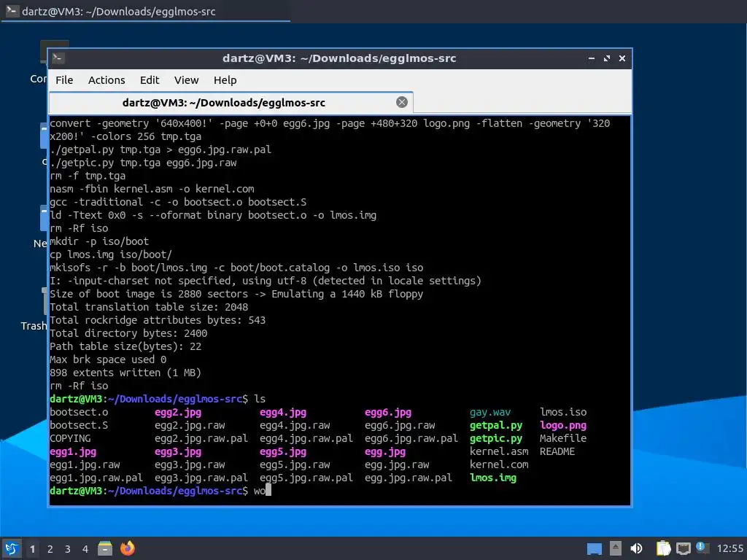Viewport: 747px width, 560px height.
Task: Click the terminal entry in top taskbar
Action: [x=145, y=11]
